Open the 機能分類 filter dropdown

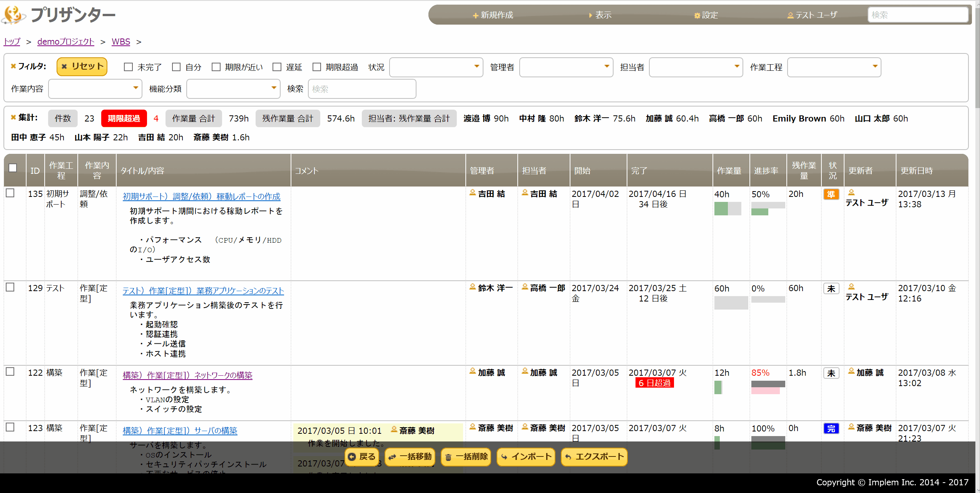pyautogui.click(x=233, y=89)
